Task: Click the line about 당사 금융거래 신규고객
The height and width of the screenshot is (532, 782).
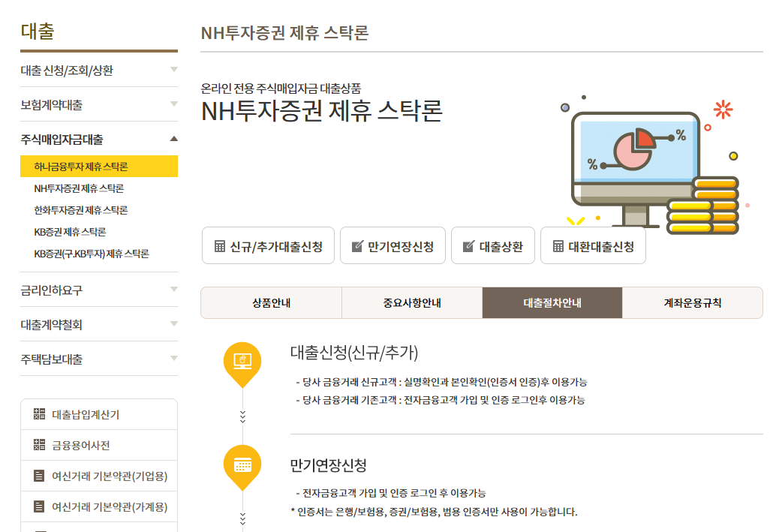Action: pyautogui.click(x=441, y=382)
